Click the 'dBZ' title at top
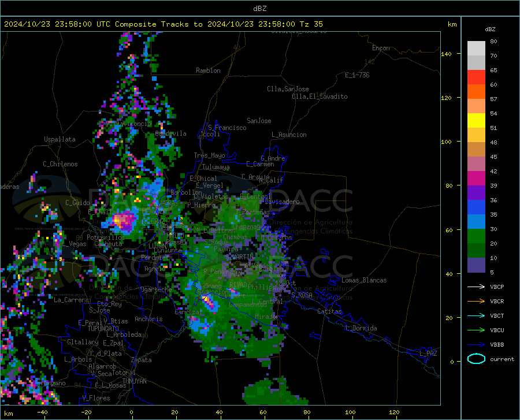520x420 pixels. coord(259,9)
